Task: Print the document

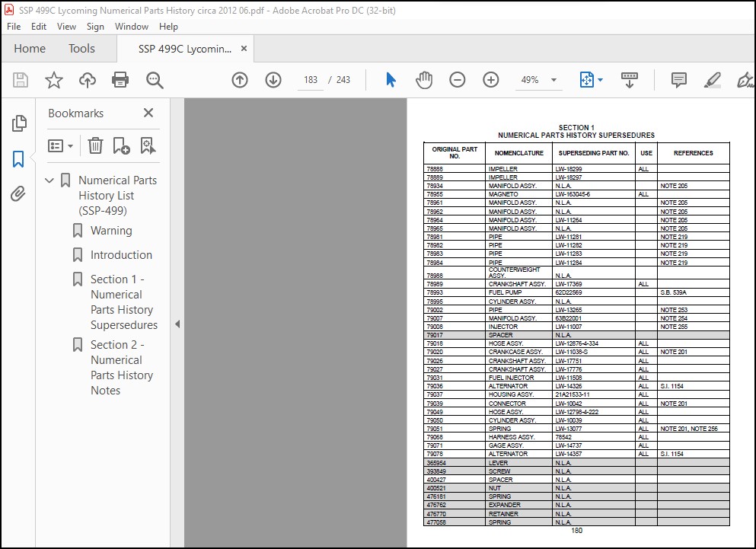Action: 120,80
